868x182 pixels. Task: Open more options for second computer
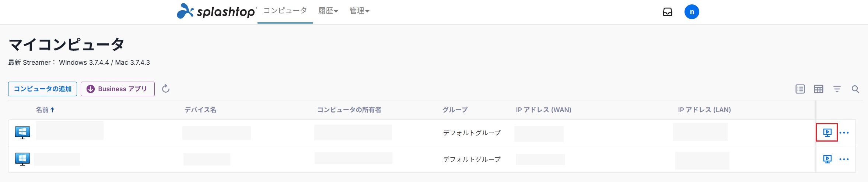point(844,159)
